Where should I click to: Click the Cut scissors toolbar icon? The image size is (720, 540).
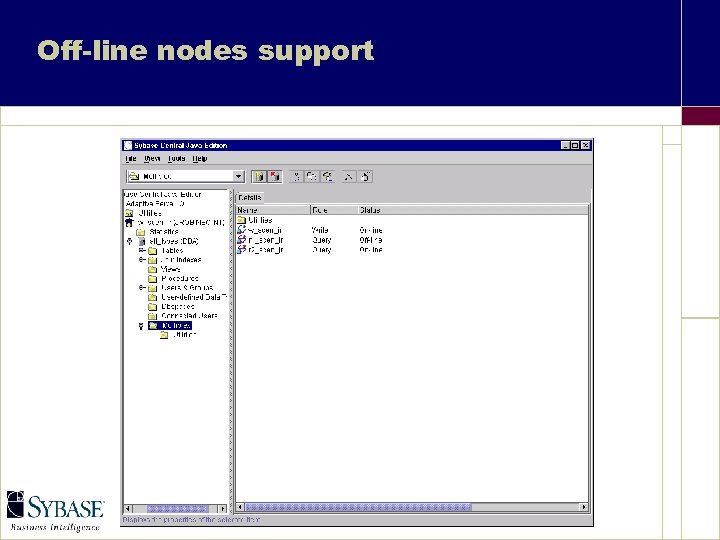297,177
